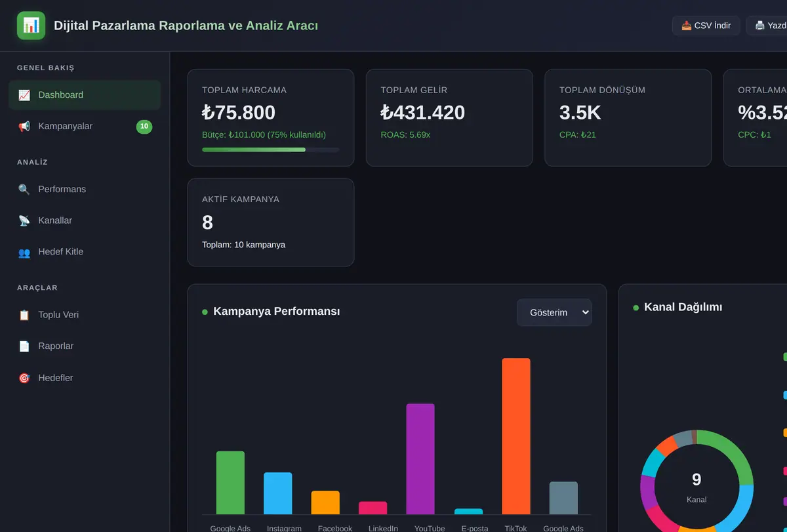This screenshot has height=532, width=787.
Task: Click the Kampanyalar count badge 10
Action: (144, 127)
